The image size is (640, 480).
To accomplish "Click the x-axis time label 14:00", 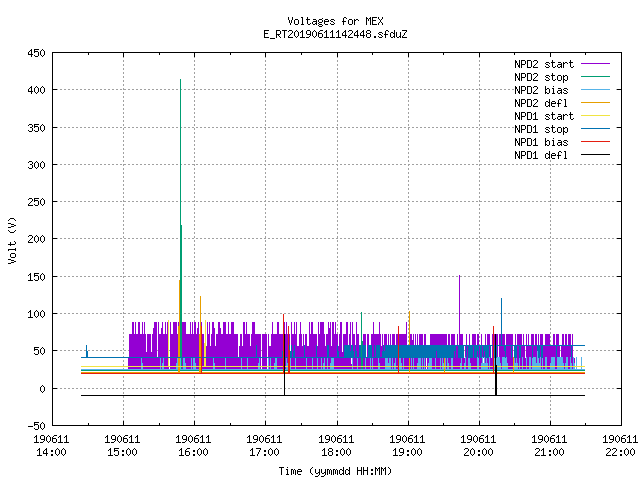I will coord(51,453).
